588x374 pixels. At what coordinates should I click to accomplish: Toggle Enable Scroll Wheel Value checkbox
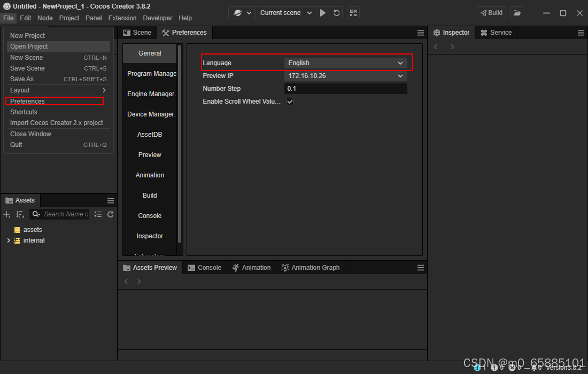(x=290, y=101)
